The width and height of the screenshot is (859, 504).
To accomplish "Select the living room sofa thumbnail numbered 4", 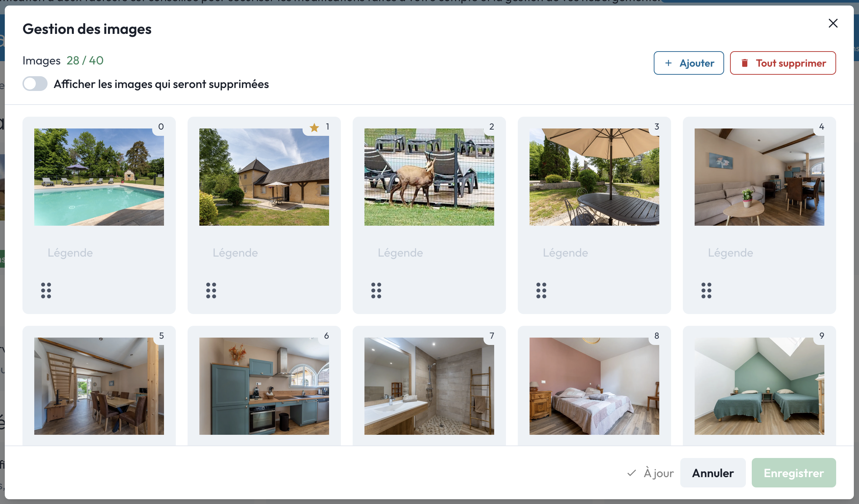I will click(x=760, y=177).
